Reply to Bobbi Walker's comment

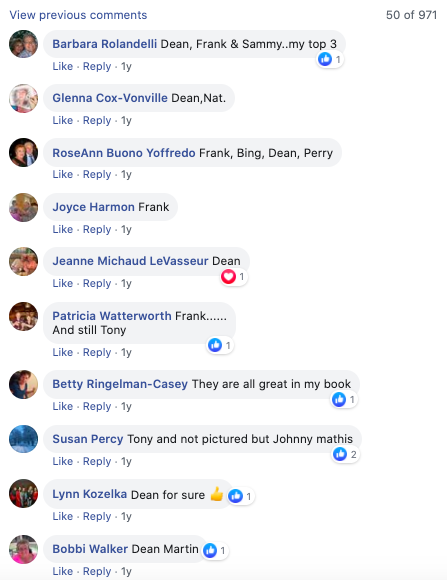pos(97,571)
